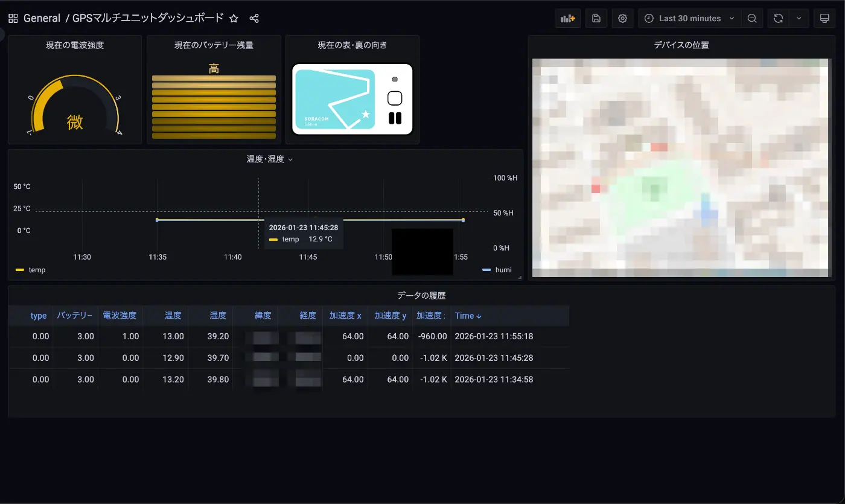Navigate to the General folder breadcrumb
845x504 pixels.
40,18
